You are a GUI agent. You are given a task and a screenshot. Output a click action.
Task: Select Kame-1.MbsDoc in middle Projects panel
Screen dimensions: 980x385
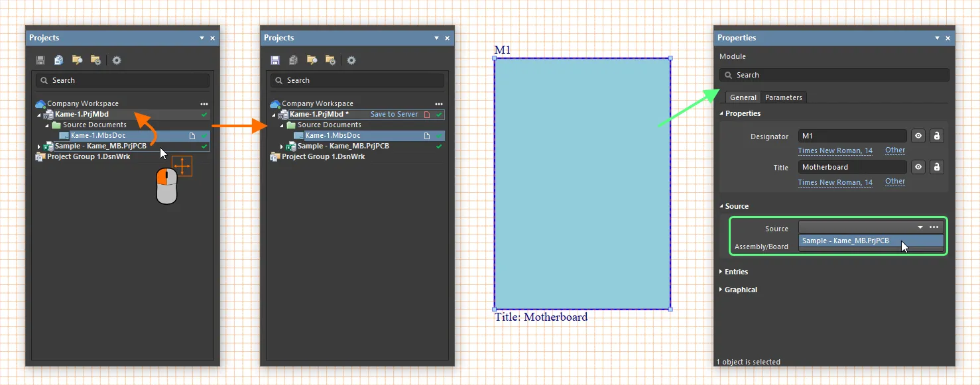332,136
